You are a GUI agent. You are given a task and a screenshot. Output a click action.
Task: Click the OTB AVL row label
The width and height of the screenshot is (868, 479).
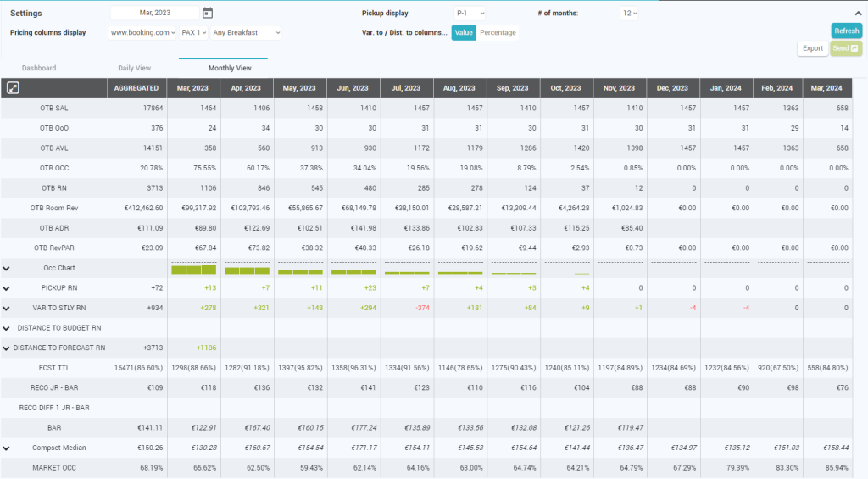point(54,148)
